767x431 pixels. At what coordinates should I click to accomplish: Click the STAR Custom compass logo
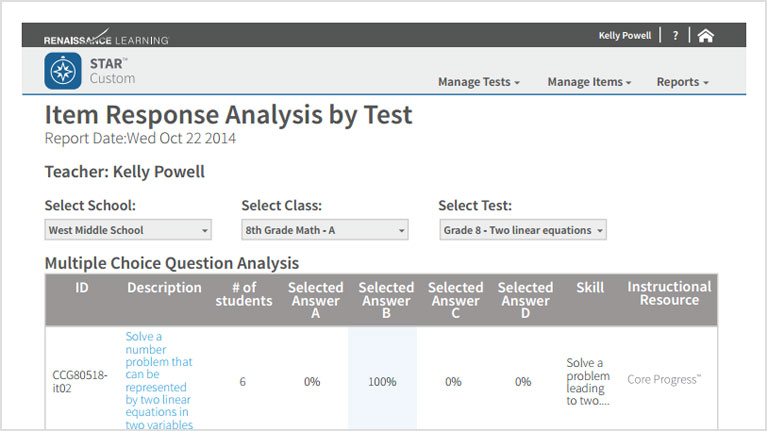[63, 71]
